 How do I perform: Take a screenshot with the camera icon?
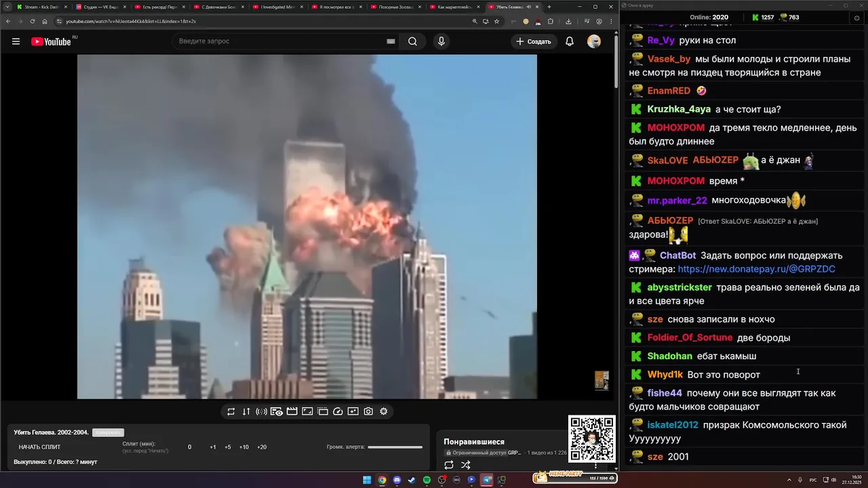(x=368, y=411)
